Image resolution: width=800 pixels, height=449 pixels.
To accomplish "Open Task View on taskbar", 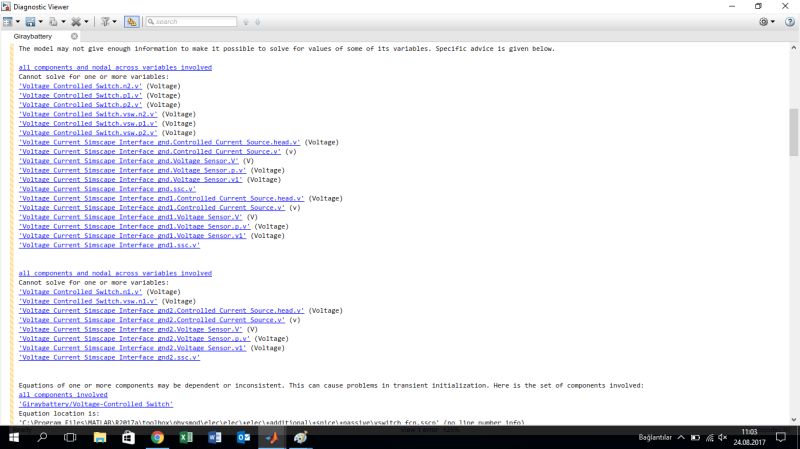I will [x=70, y=437].
